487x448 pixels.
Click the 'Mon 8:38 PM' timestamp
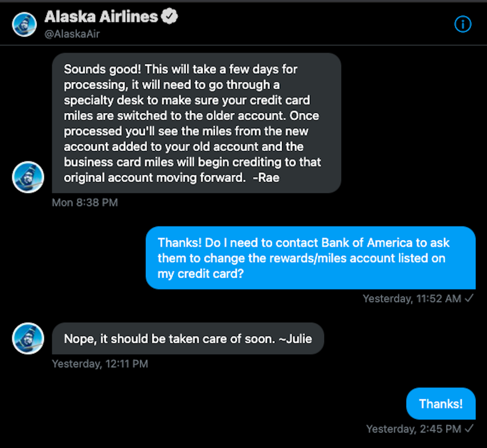pyautogui.click(x=85, y=203)
